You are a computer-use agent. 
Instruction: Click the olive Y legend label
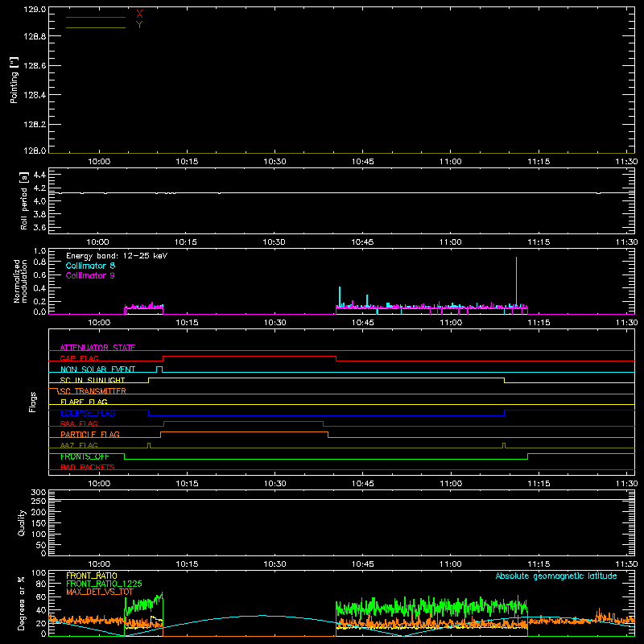coord(139,25)
